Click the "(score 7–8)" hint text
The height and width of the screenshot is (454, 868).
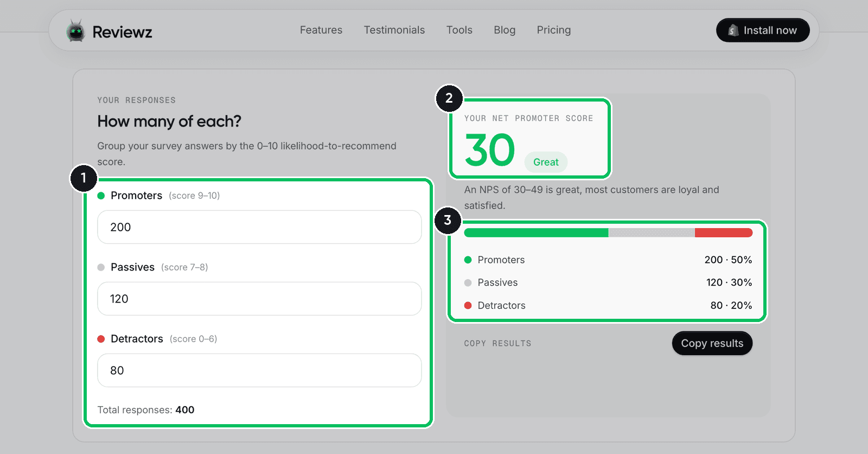[184, 267]
